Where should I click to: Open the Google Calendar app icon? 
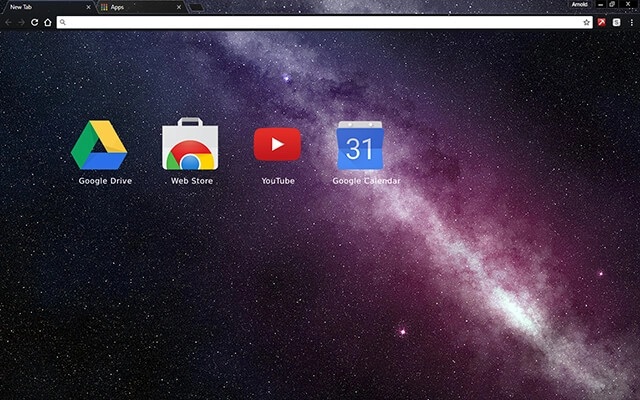coord(360,145)
